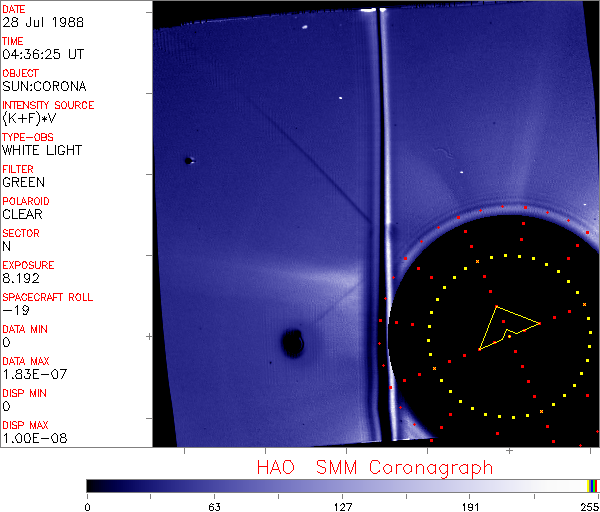Click the DATA MAX value 1.83E-07
The image size is (600, 512).
coord(31,374)
